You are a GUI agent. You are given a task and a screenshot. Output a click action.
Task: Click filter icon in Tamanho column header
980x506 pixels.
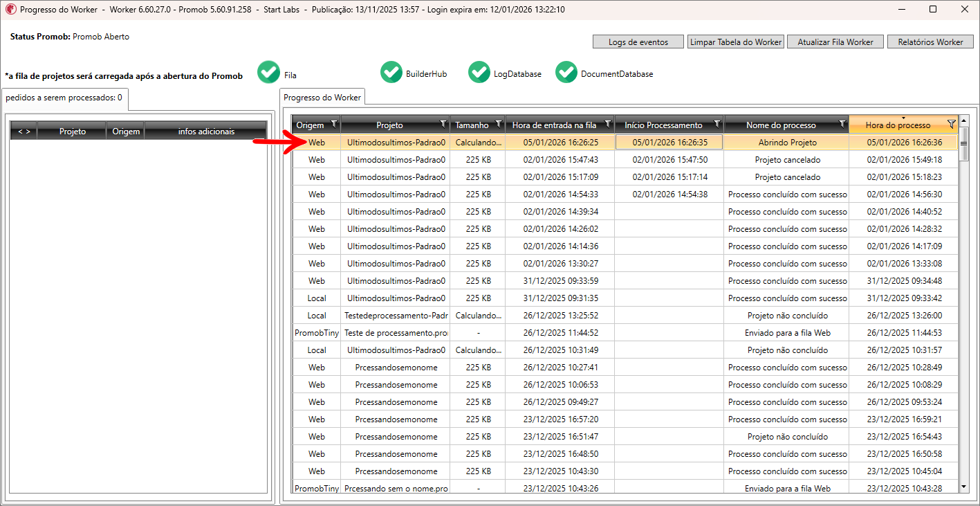coord(498,124)
